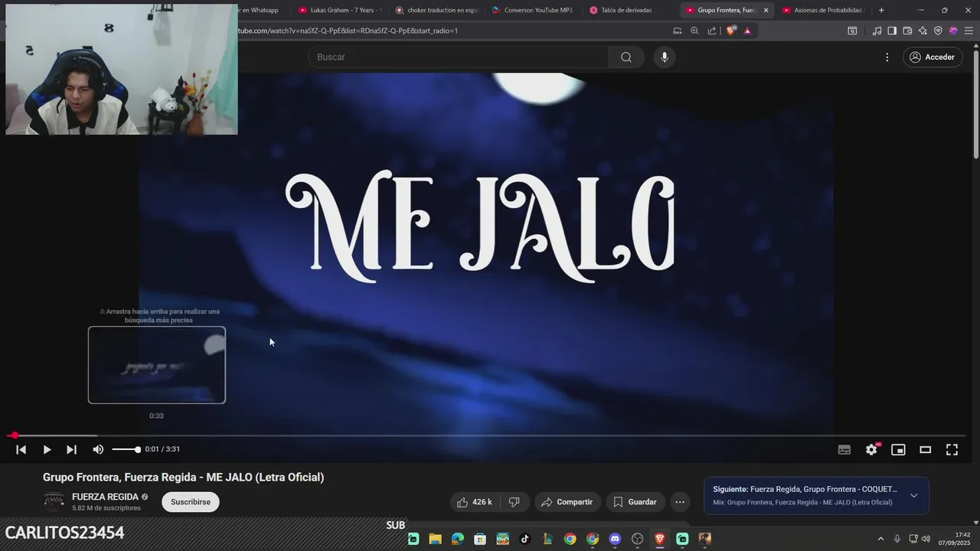
Task: Close the Grupo Frontera tab
Action: [x=766, y=10]
